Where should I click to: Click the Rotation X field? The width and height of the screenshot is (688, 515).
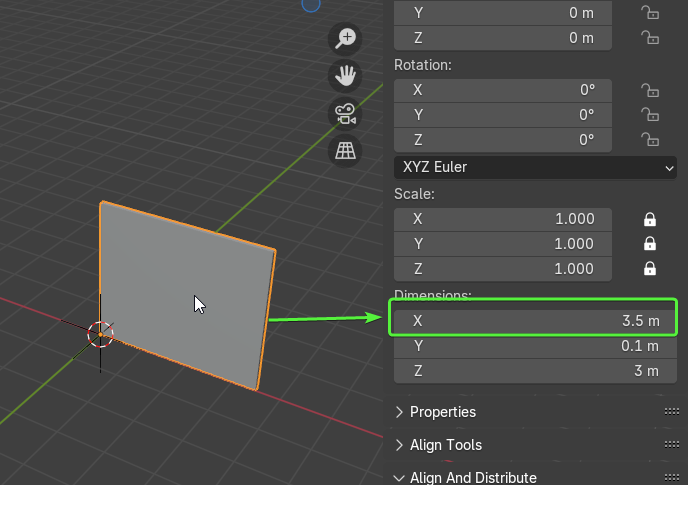503,90
